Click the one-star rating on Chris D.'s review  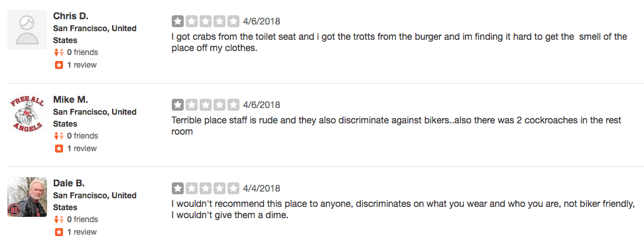click(206, 21)
